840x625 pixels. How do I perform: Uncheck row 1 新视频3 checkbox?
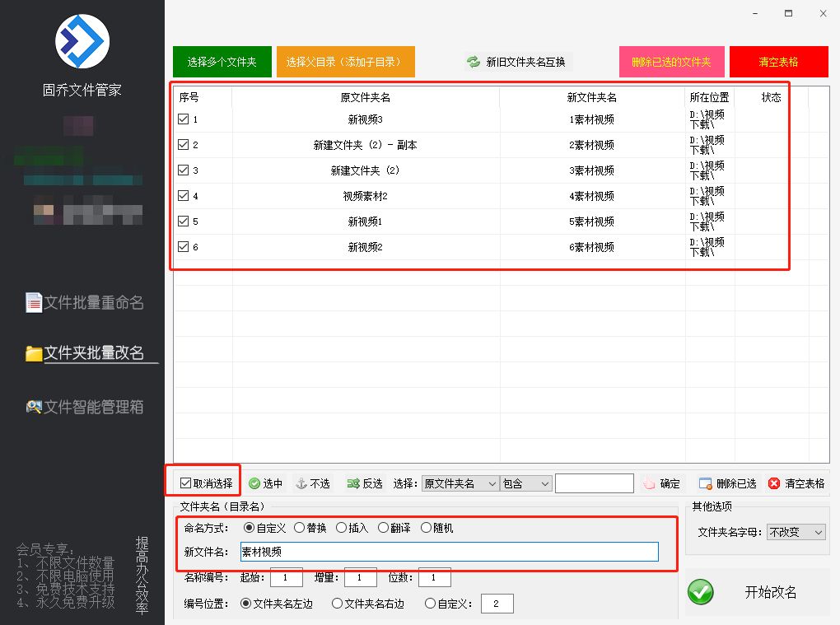pyautogui.click(x=183, y=119)
